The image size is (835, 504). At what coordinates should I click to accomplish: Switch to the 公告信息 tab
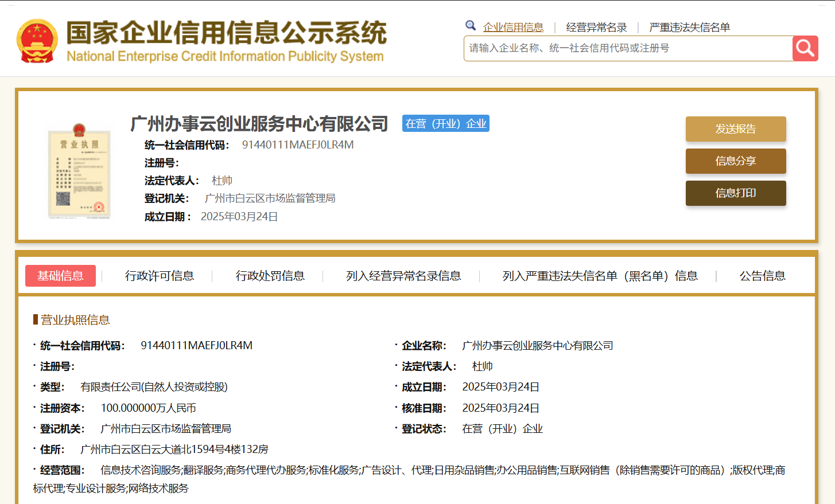[762, 276]
